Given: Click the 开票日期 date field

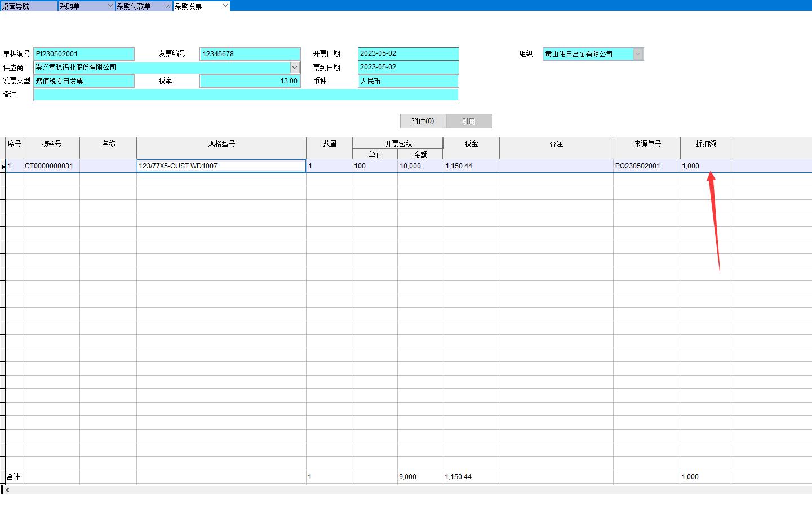Looking at the screenshot, I should click(x=408, y=54).
